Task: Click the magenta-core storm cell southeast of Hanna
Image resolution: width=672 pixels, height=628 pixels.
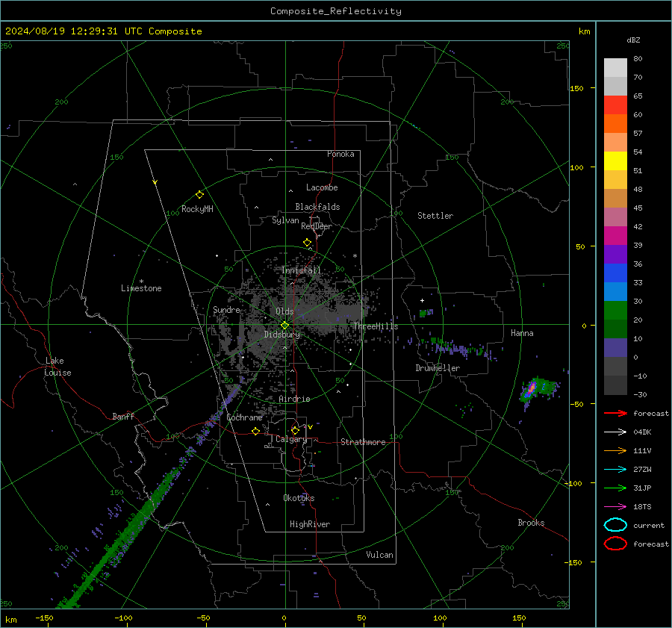Action: tap(531, 388)
